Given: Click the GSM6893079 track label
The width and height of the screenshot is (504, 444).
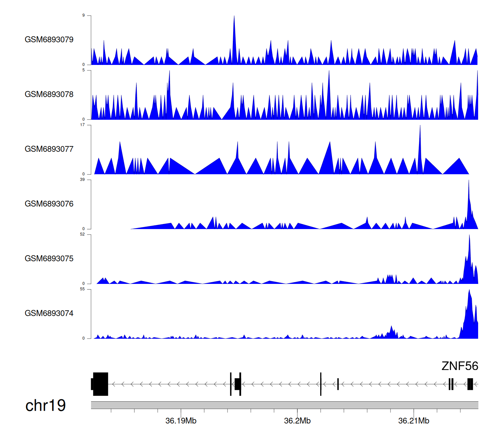Looking at the screenshot, I should (49, 40).
